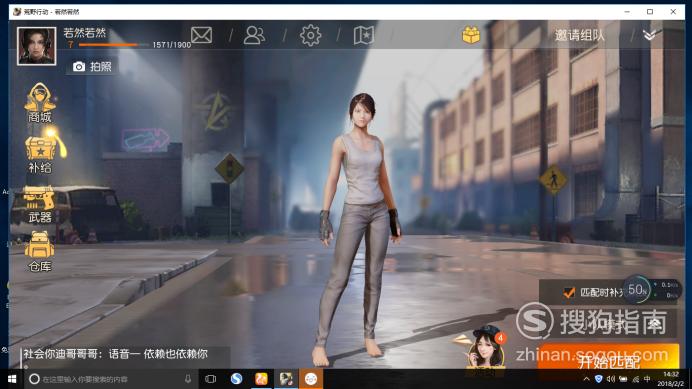692x389 pixels.
Task: Open the 补给 supply crate icon
Action: point(42,152)
